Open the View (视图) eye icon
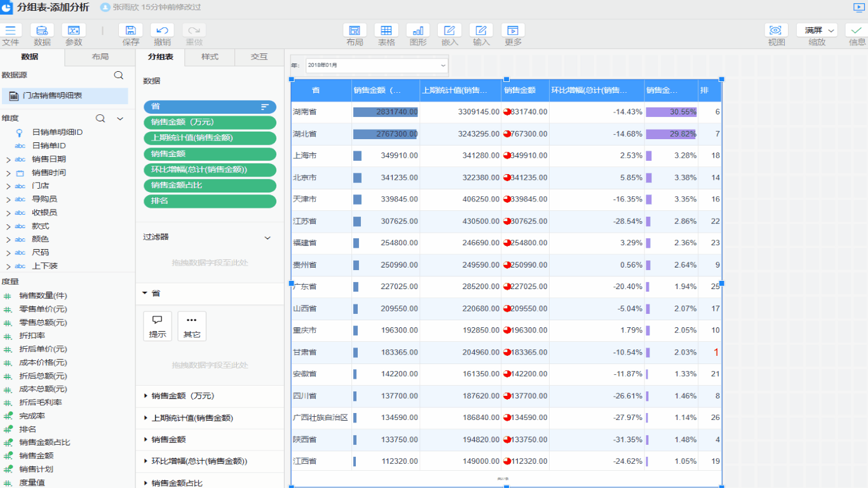Viewport: 868px width, 488px height. click(776, 30)
